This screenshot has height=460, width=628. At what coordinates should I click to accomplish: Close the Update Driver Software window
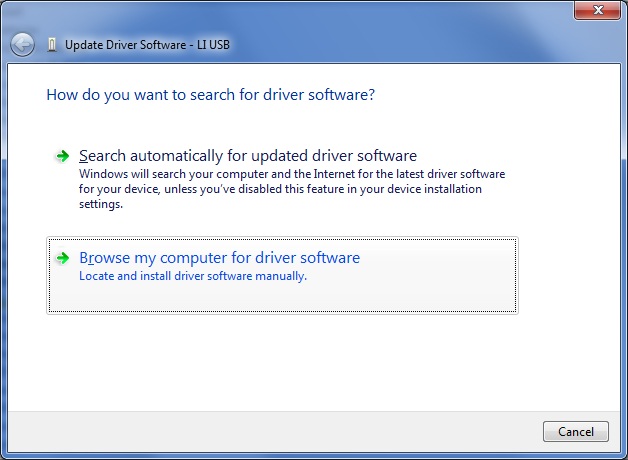coord(596,11)
